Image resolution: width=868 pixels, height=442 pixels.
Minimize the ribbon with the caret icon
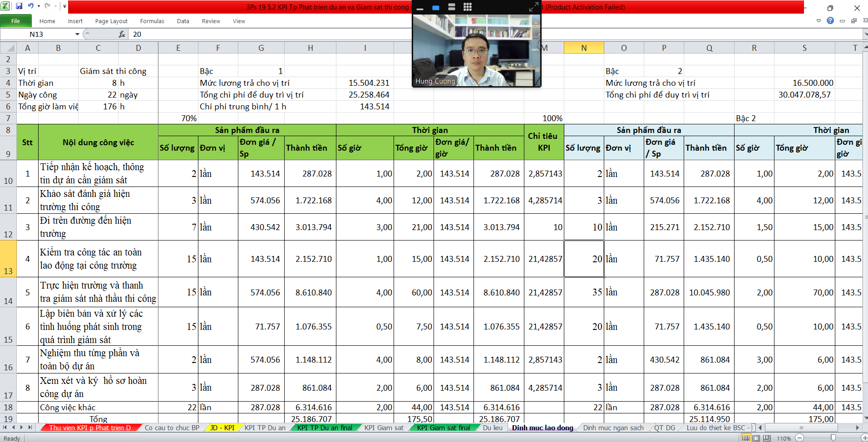819,21
